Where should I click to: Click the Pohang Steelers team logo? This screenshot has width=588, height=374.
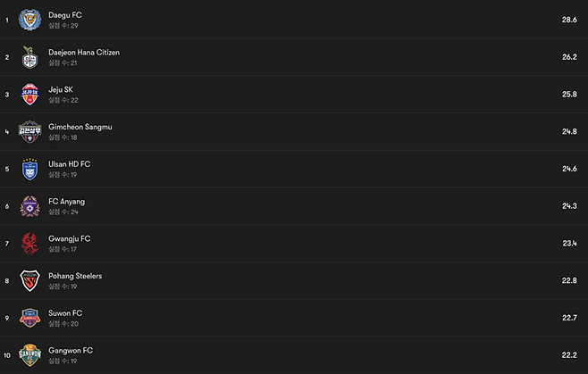pos(29,281)
